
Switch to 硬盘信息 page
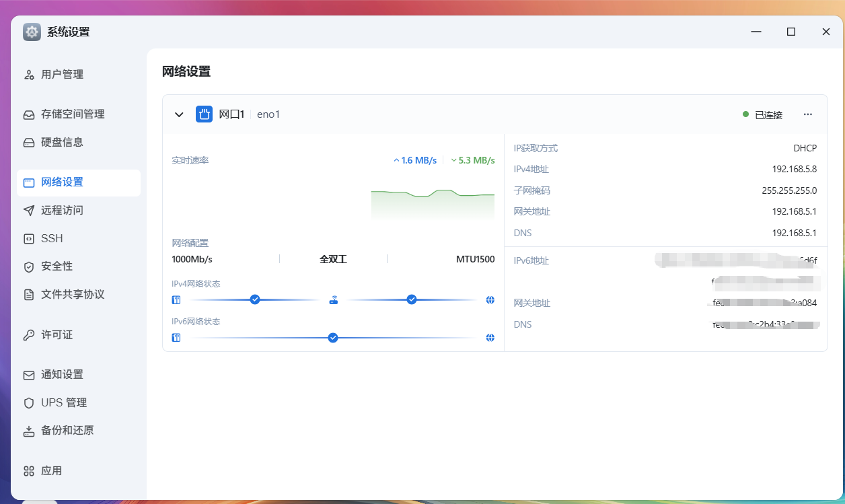coord(79,143)
